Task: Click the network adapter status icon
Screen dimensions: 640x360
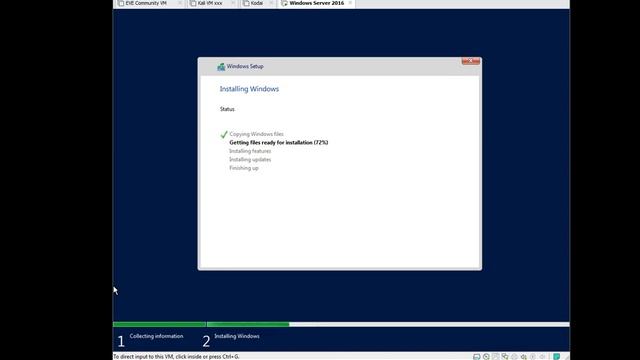Action: tap(505, 357)
